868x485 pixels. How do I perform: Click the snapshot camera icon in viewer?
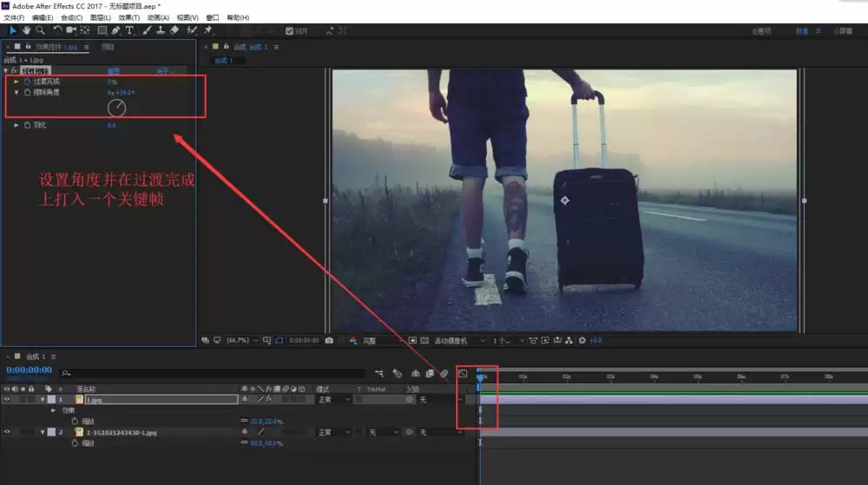(329, 341)
